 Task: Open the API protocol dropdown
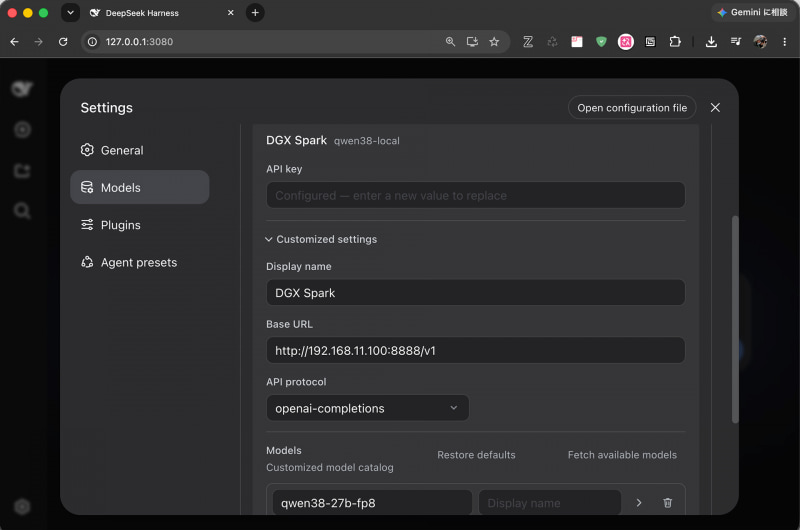[367, 408]
